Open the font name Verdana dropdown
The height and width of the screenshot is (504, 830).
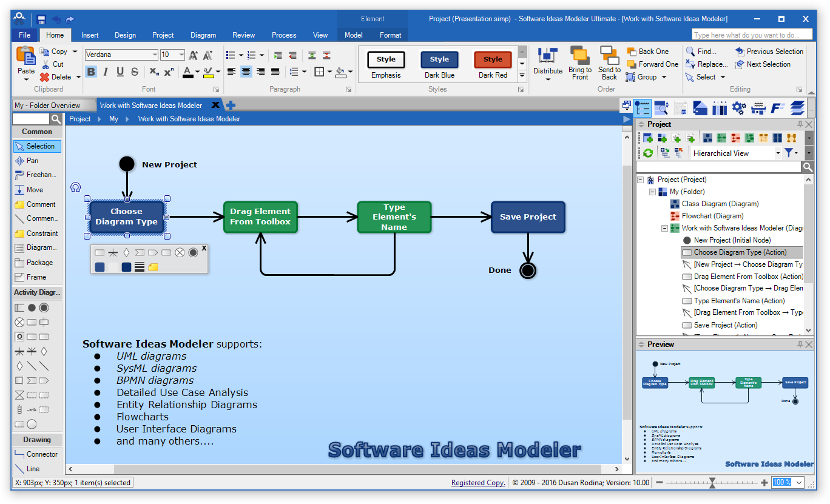155,55
